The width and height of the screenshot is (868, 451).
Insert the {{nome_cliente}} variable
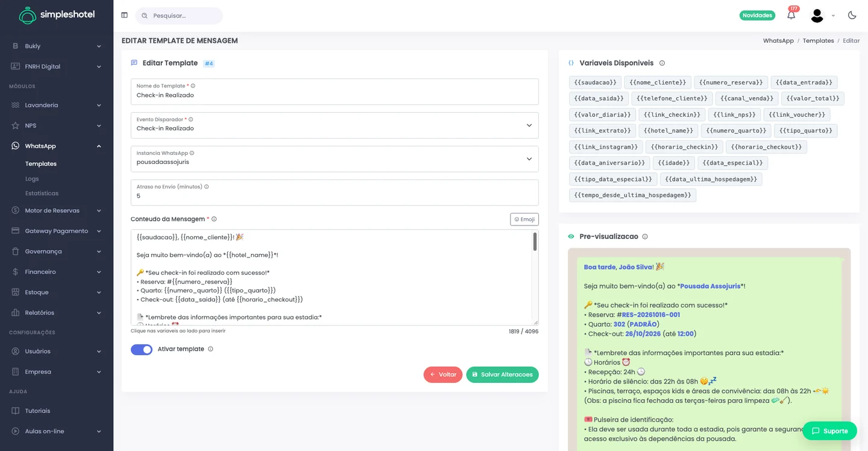pos(658,82)
